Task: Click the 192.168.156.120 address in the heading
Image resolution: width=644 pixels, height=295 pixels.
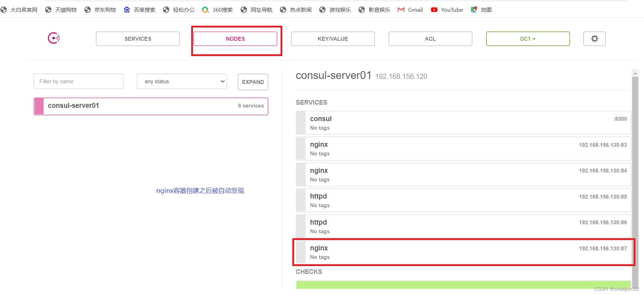Action: tap(401, 76)
